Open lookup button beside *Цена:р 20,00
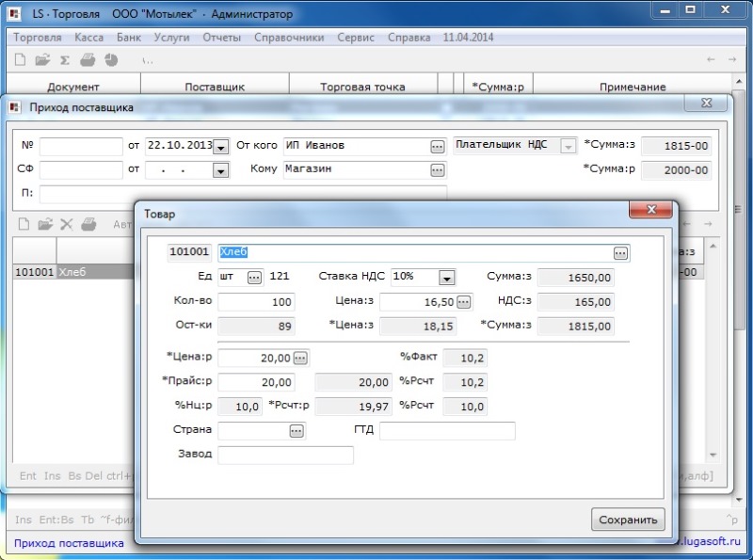 (x=300, y=358)
